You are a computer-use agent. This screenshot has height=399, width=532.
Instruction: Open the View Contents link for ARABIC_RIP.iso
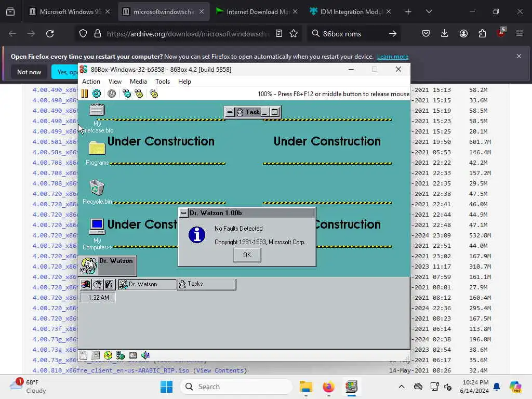(x=220, y=370)
